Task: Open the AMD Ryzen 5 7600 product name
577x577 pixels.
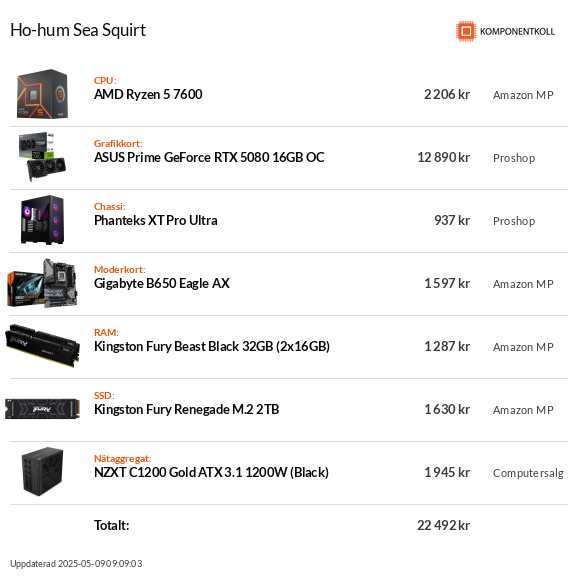Action: (x=148, y=94)
